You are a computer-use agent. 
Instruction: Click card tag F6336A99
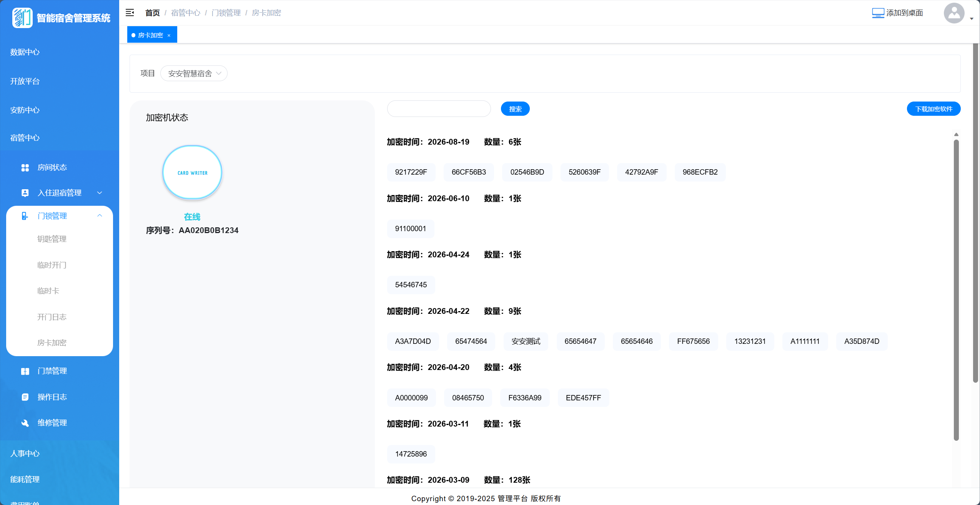pos(525,398)
